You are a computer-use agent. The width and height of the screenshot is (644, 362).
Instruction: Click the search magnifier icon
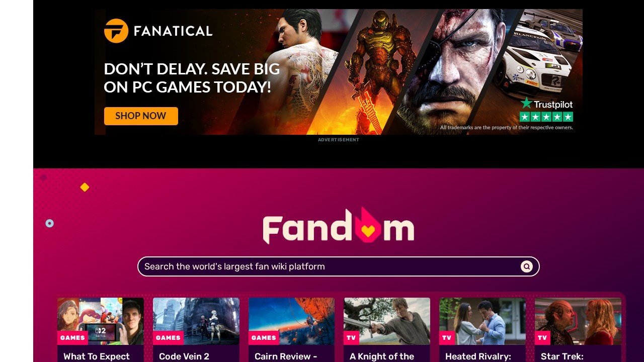(526, 266)
